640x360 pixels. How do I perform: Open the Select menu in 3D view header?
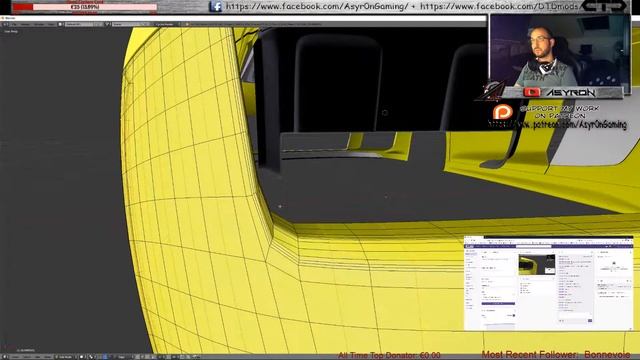pyautogui.click(x=26, y=357)
